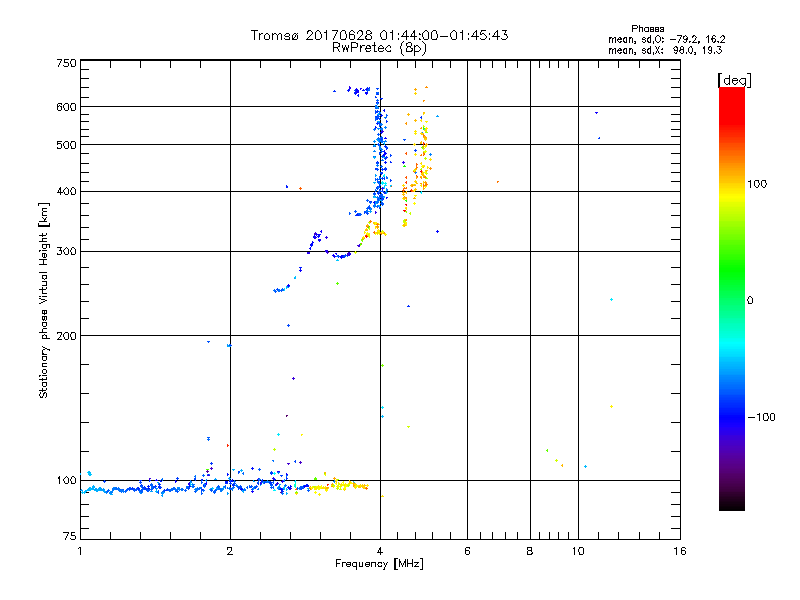Click the x-axis tick label '2'
800x600 pixels.
click(230, 551)
